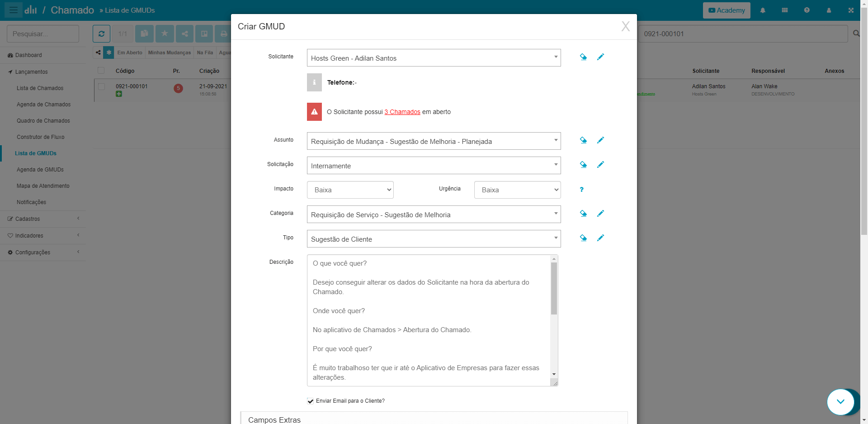Check the row 0921-000101 checkbox
Image resolution: width=868 pixels, height=424 pixels.
[x=101, y=86]
